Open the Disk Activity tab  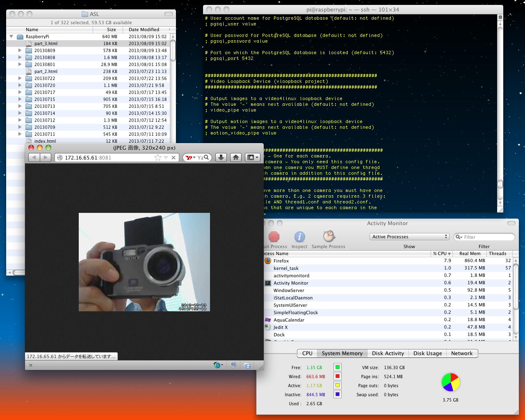coord(388,354)
